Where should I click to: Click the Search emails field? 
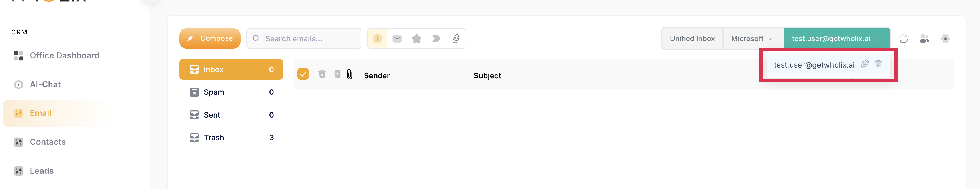coord(304,38)
